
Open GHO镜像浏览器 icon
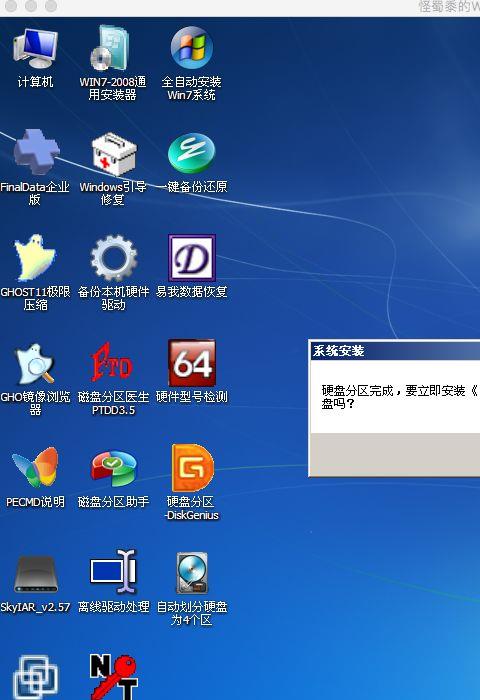click(x=35, y=364)
